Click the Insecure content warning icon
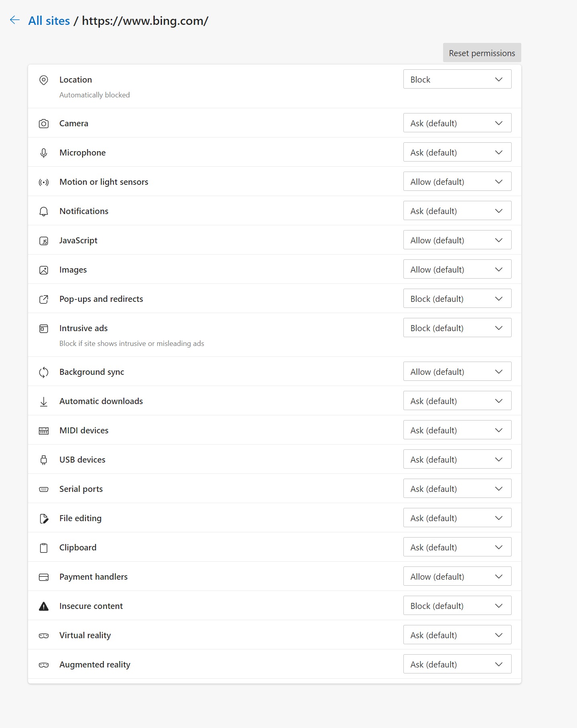 [44, 606]
